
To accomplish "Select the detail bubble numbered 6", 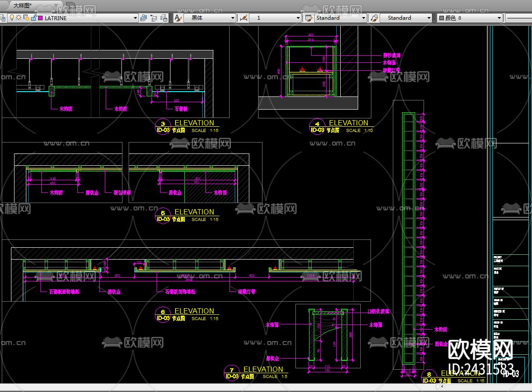I will point(163,314).
